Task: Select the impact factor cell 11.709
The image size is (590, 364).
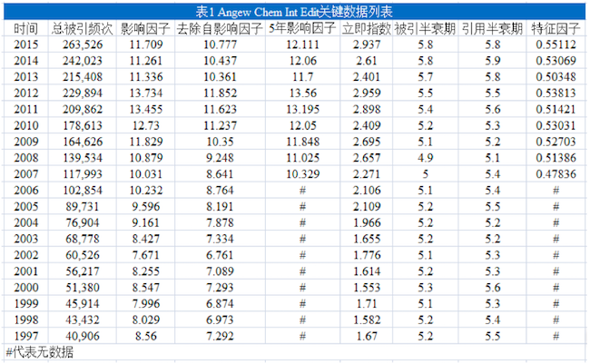Action: (146, 44)
